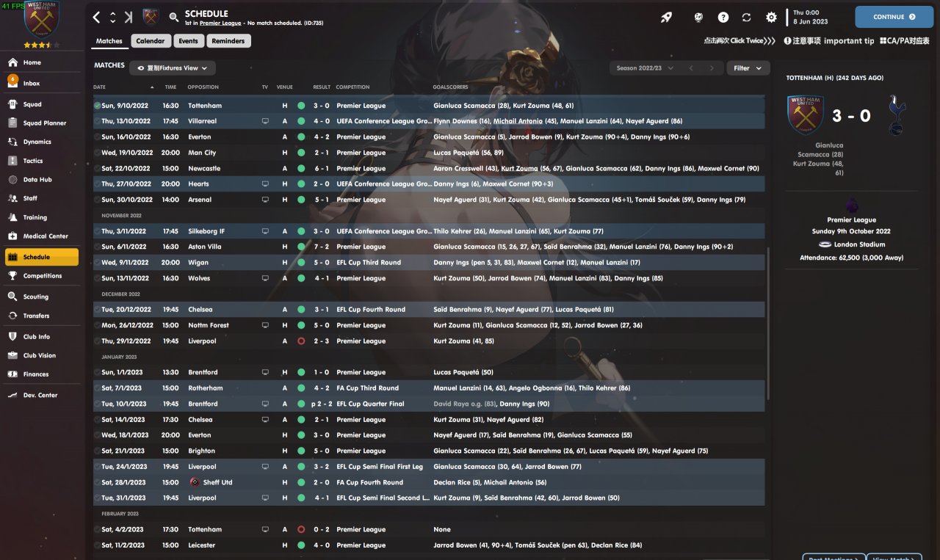Go to the Squad screen icon

pyautogui.click(x=12, y=104)
